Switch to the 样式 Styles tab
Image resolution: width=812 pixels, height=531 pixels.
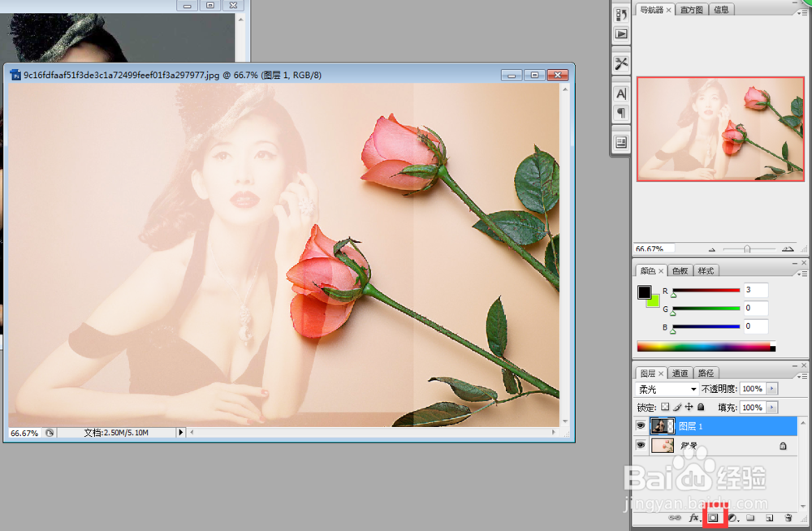pos(706,271)
